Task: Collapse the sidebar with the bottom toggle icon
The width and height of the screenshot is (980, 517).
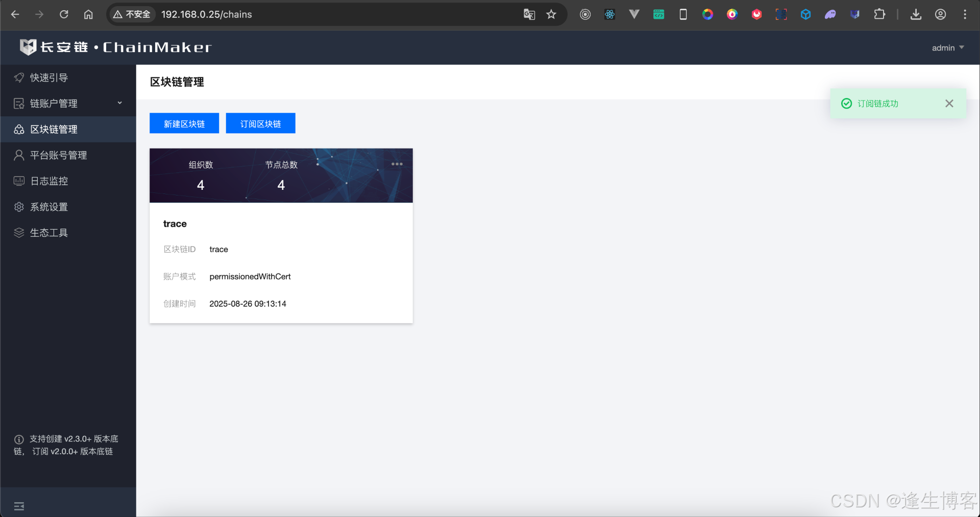Action: [x=19, y=506]
